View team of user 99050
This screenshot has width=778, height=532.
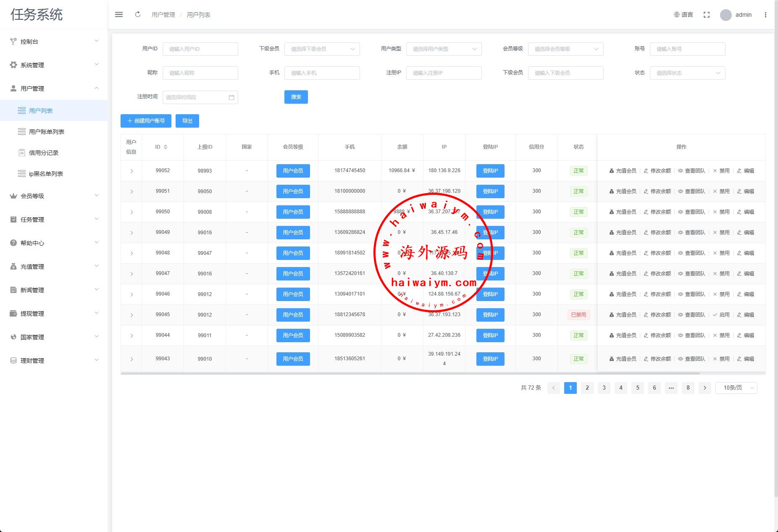[x=691, y=212]
